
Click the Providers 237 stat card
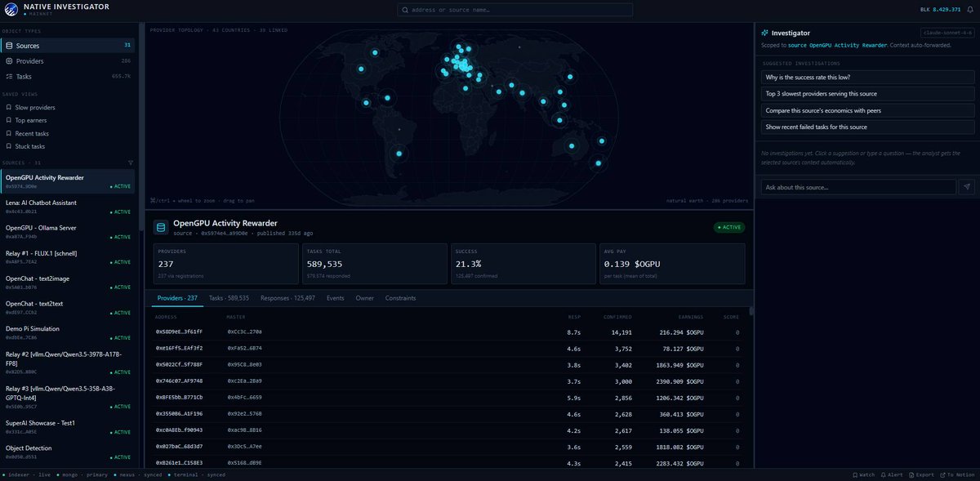click(225, 263)
